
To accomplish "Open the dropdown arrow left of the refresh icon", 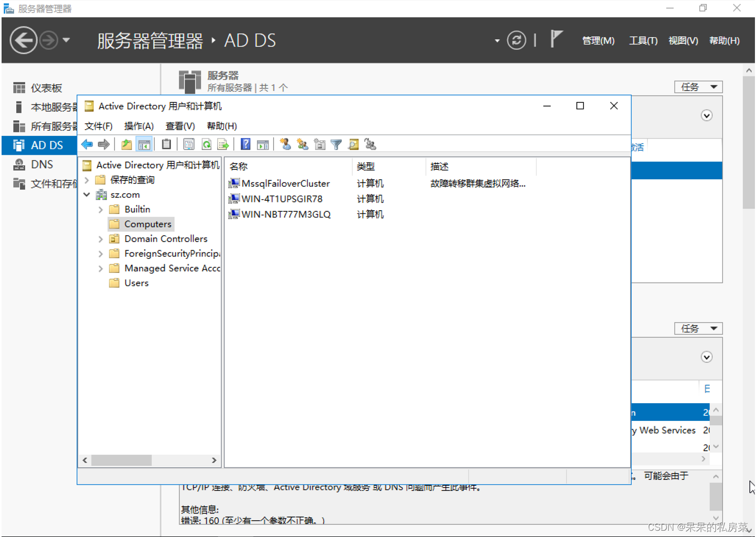I will (497, 41).
